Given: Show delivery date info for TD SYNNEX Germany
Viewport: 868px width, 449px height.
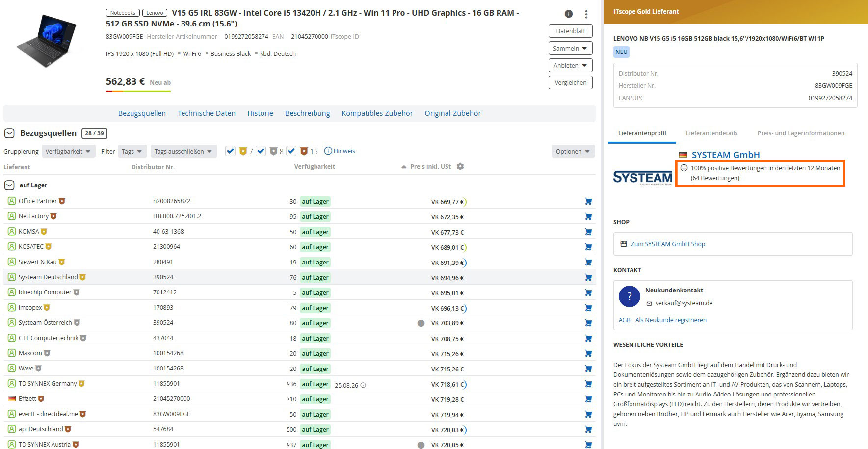Looking at the screenshot, I should pyautogui.click(x=363, y=385).
